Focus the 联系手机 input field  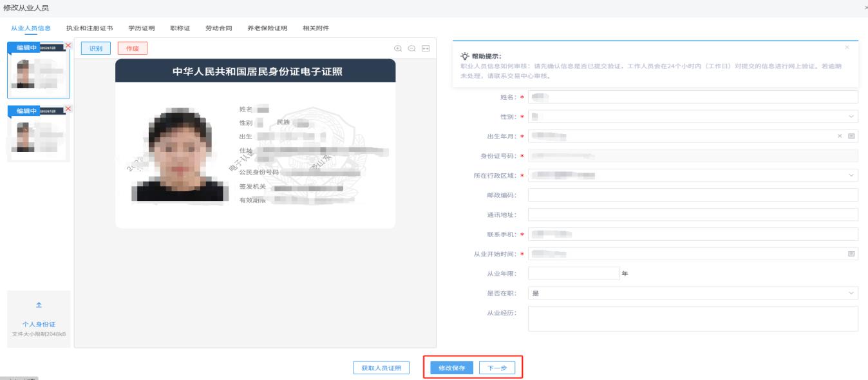(693, 234)
